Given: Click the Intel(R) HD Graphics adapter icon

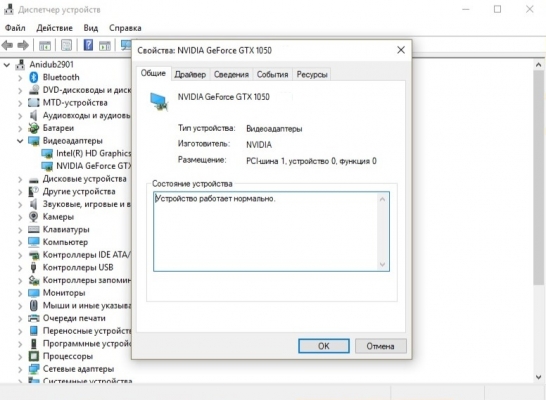Looking at the screenshot, I should click(x=47, y=154).
